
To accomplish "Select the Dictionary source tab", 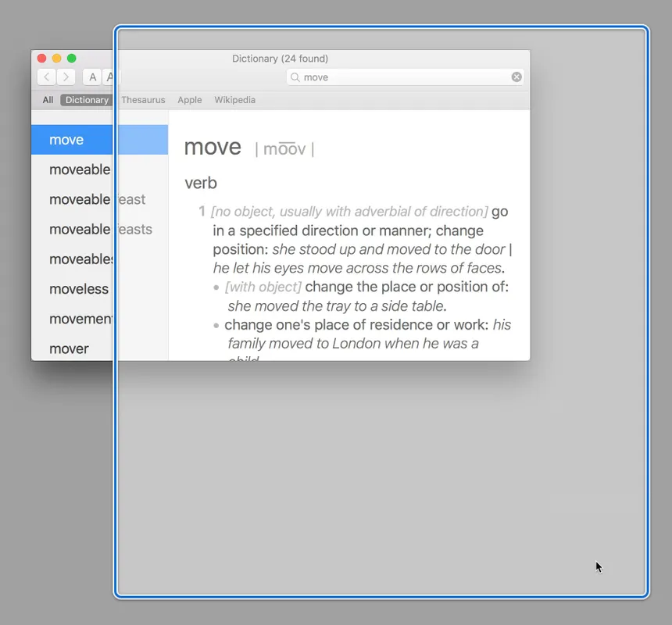I will [x=87, y=100].
